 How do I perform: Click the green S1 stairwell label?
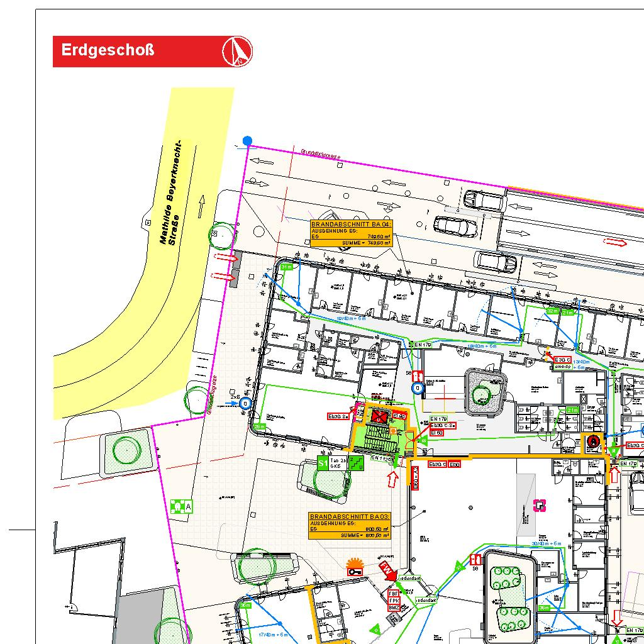[x=323, y=464]
